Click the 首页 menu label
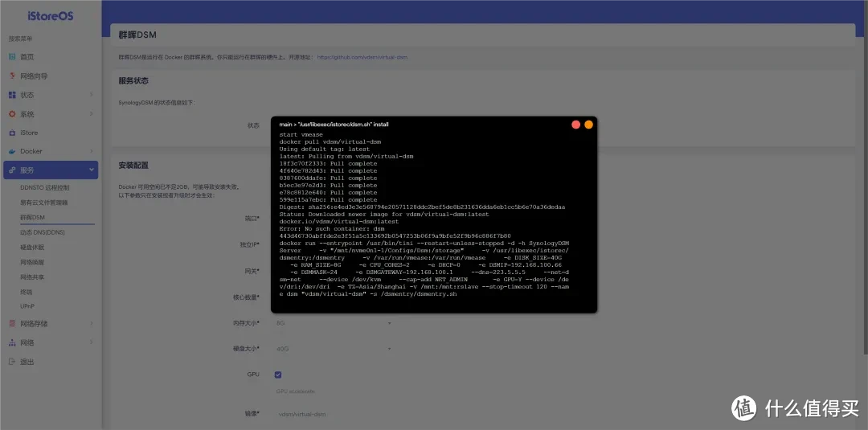 coord(27,57)
